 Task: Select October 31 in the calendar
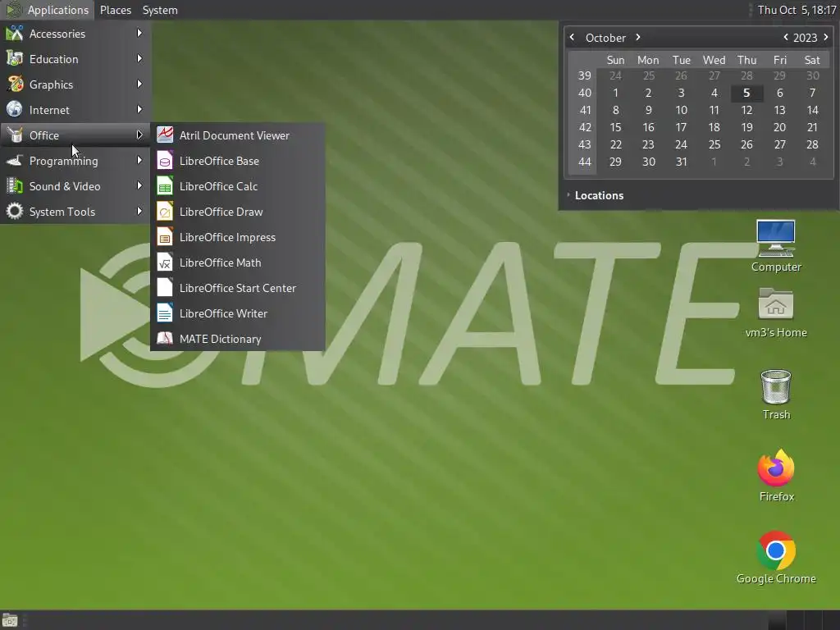(x=681, y=162)
